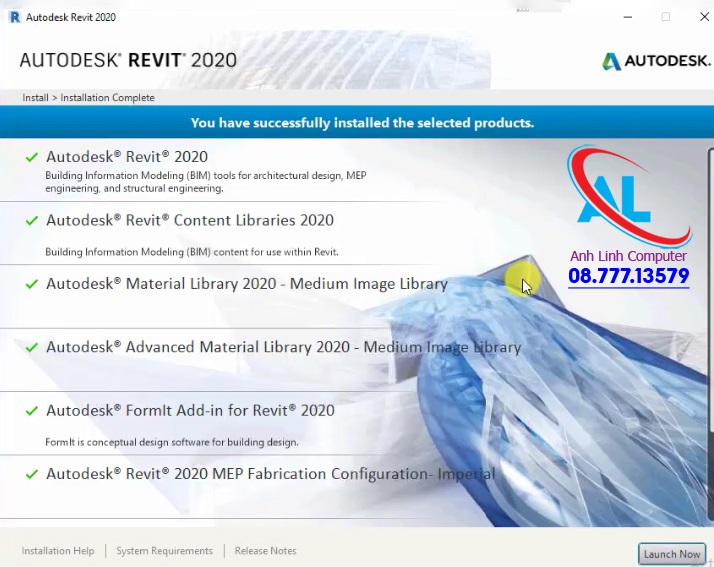714x567 pixels.
Task: Select the MEP Fabrication Configuration checkmark
Action: (x=32, y=474)
